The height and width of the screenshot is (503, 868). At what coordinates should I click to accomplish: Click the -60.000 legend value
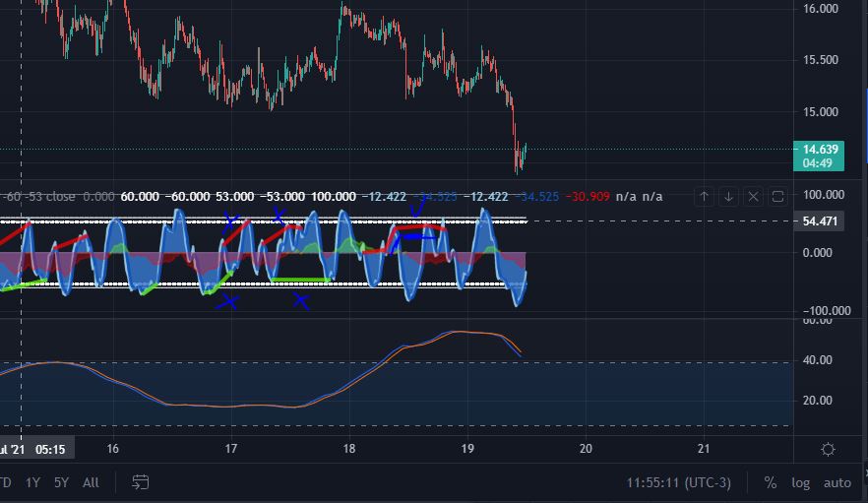click(x=187, y=197)
